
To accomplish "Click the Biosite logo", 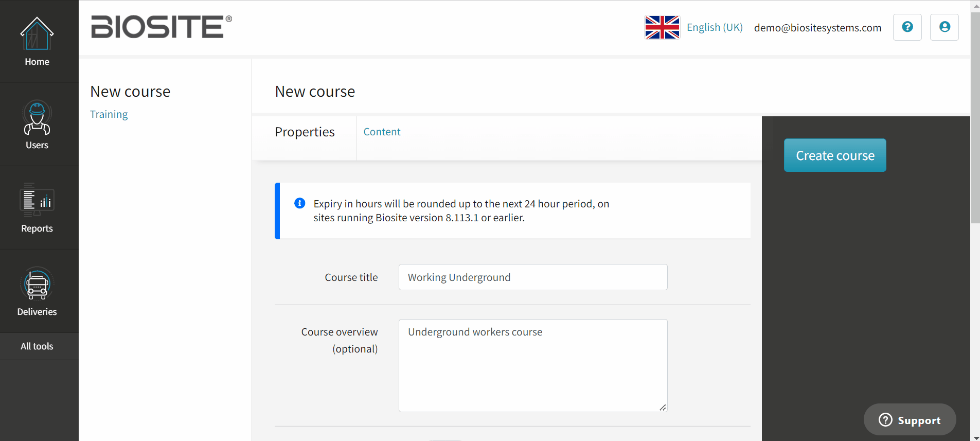I will pos(162,27).
